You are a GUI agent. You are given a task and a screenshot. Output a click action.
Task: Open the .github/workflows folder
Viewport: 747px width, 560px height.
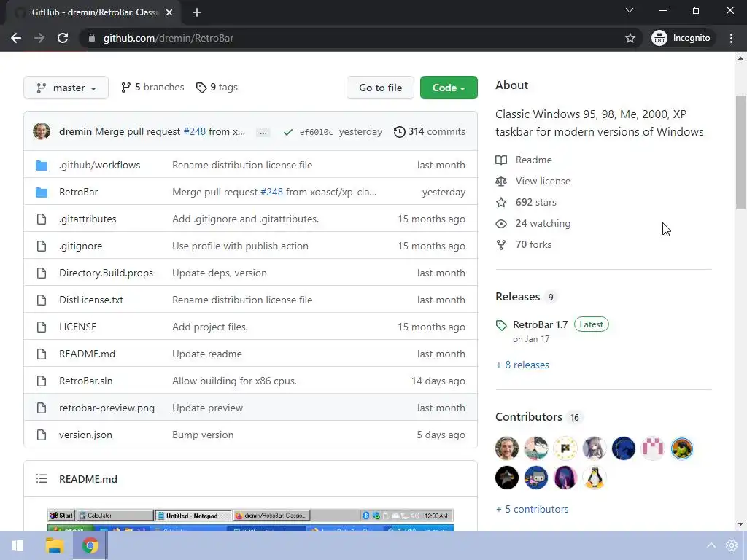tap(99, 165)
